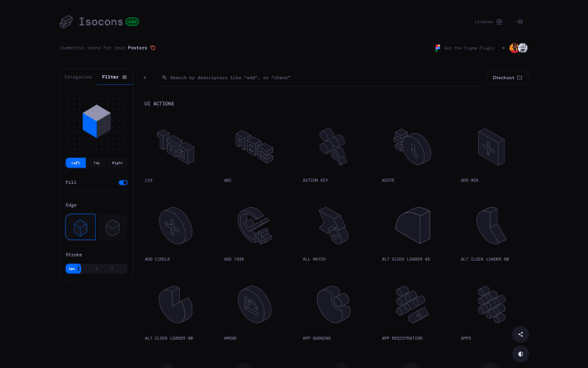
Task: Select the Alt Clock Loader 60 icon
Action: click(x=491, y=225)
